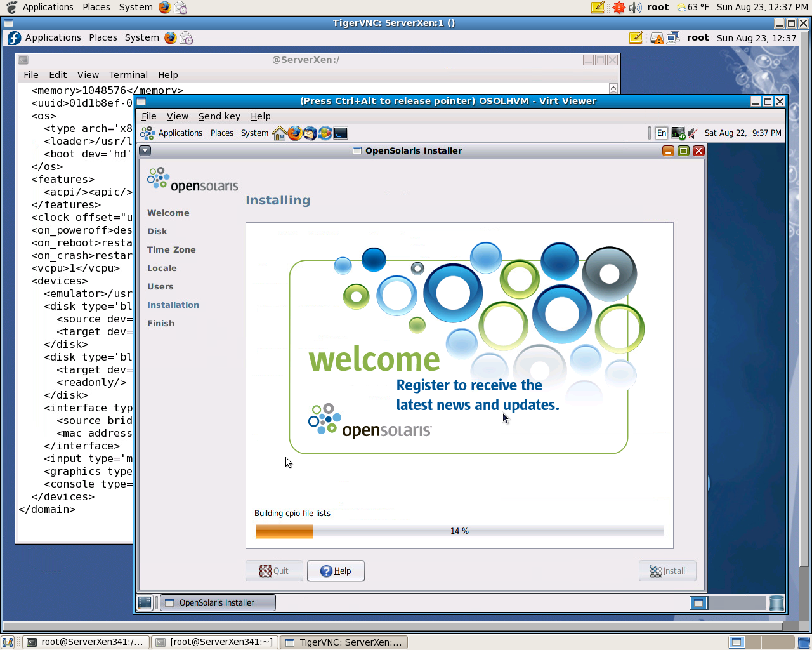Click the Fedora logo in the VNC panel
The width and height of the screenshot is (812, 650).
15,38
